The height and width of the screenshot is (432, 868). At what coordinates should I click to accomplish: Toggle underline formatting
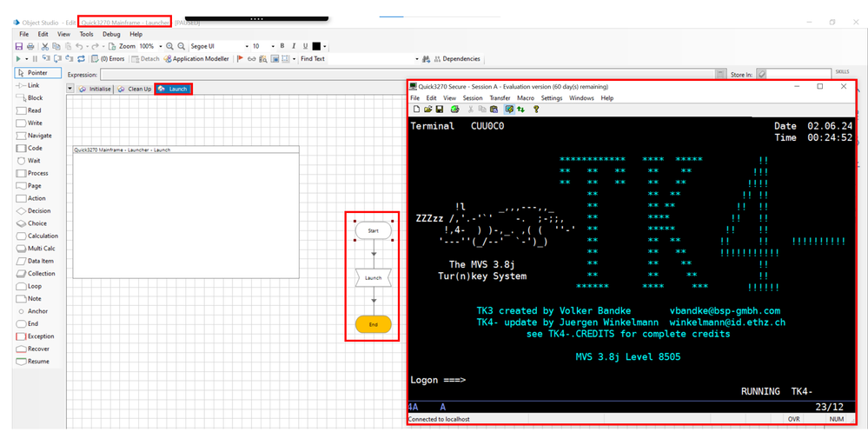point(305,46)
